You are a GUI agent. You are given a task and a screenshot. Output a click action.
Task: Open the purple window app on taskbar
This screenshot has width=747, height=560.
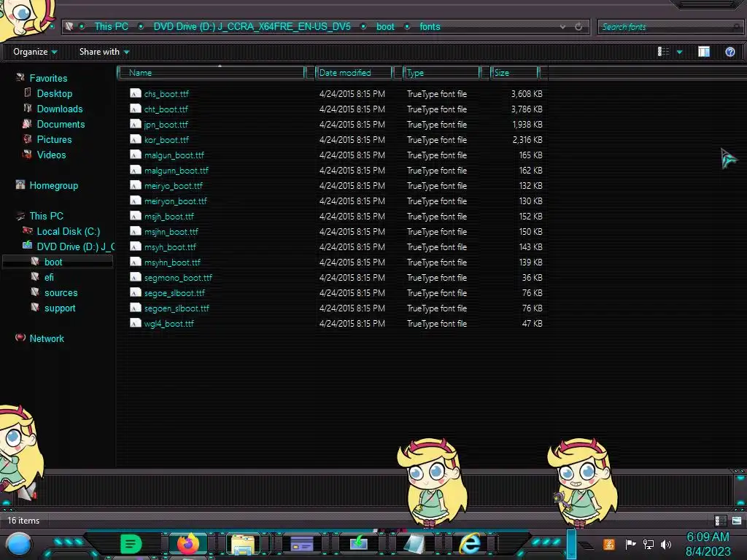[301, 543]
